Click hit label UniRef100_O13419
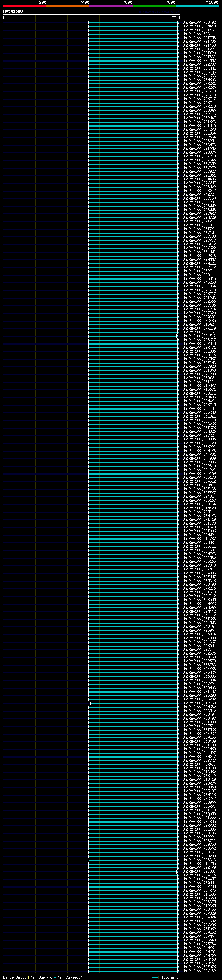Screen dimensions: 222x980 click(x=199, y=780)
